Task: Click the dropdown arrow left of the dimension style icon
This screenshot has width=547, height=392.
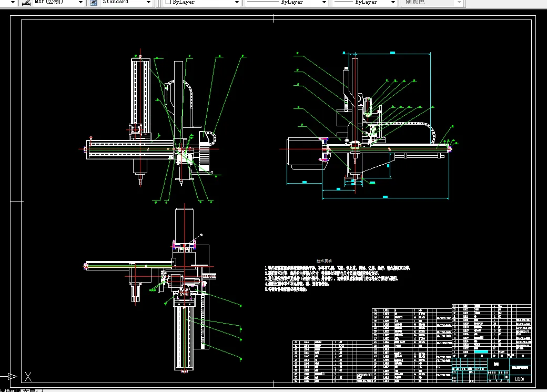Action: 13,2
